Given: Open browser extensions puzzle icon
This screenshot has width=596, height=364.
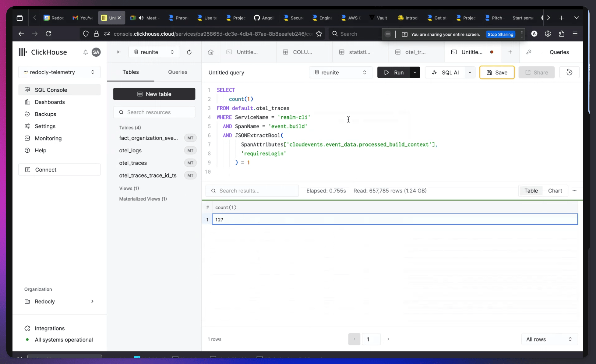Looking at the screenshot, I should click(x=562, y=34).
